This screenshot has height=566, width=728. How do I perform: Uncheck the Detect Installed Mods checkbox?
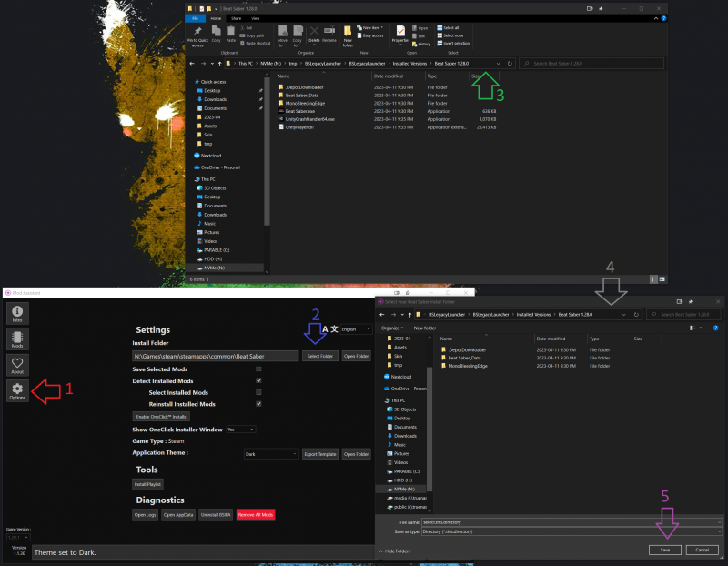(258, 380)
